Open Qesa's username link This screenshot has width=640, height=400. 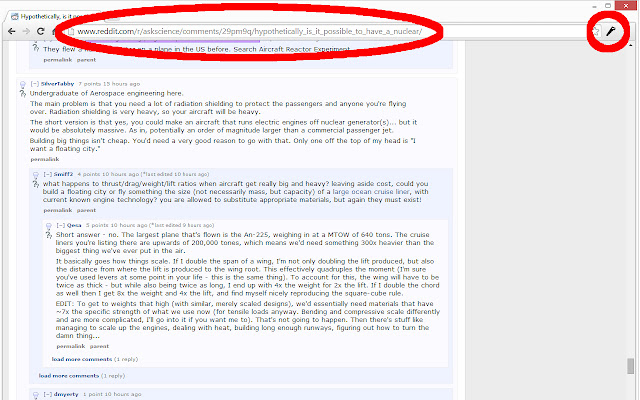pyautogui.click(x=74, y=225)
